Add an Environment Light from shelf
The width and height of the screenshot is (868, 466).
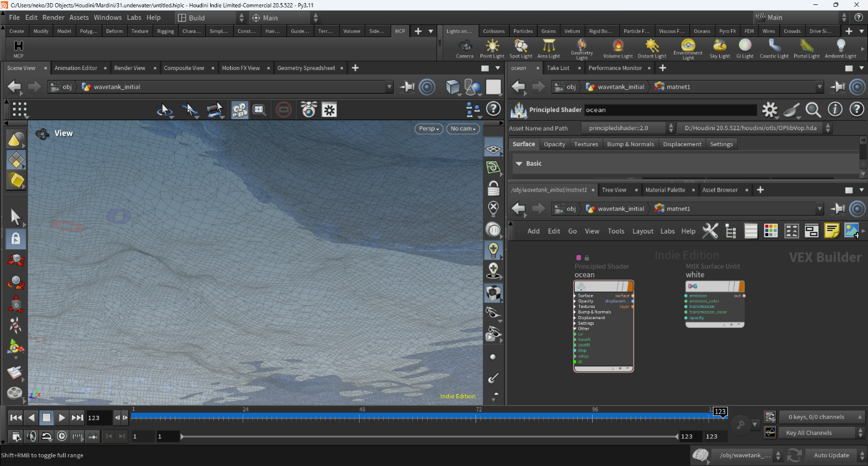coord(688,48)
